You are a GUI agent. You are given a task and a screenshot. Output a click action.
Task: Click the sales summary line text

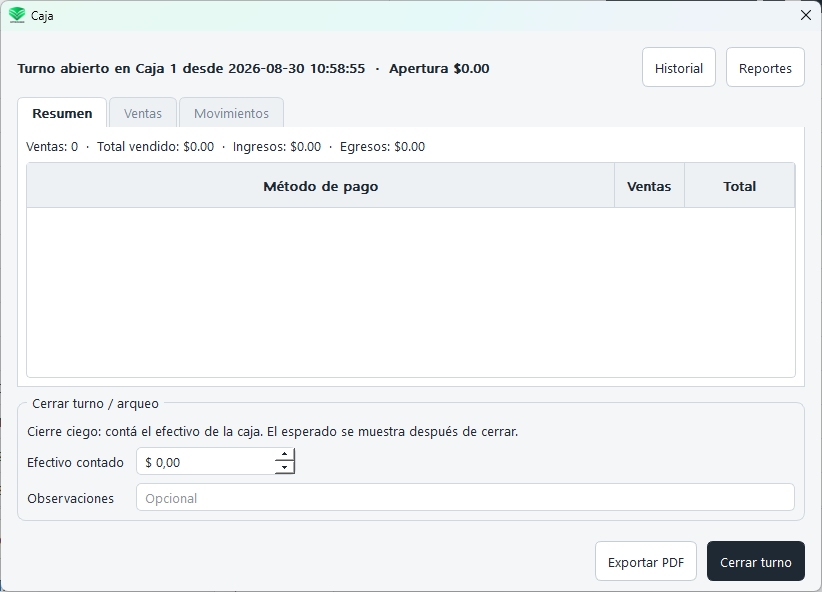225,147
